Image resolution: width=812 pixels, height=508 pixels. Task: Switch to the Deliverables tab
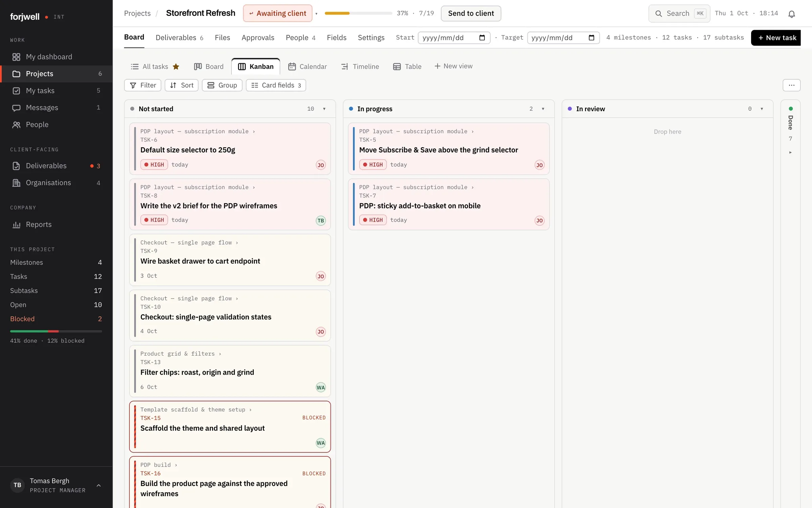point(179,38)
